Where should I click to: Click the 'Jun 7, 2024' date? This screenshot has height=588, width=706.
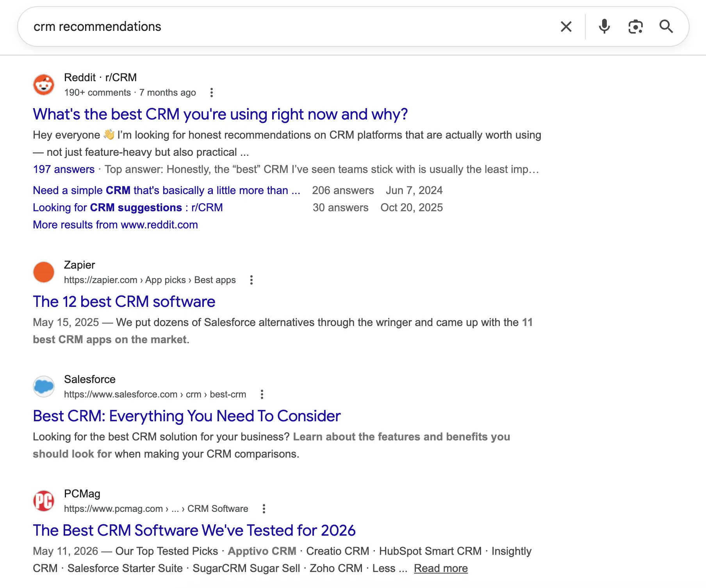414,191
